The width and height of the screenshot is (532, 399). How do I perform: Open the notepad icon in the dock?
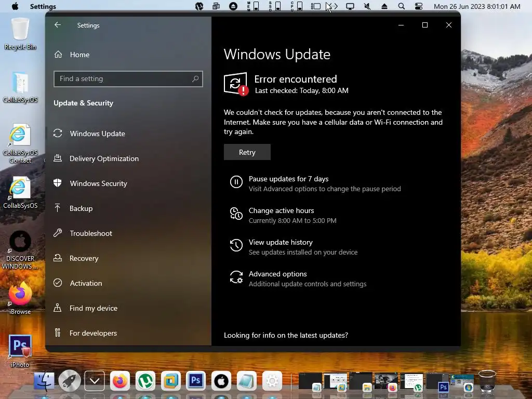247,381
